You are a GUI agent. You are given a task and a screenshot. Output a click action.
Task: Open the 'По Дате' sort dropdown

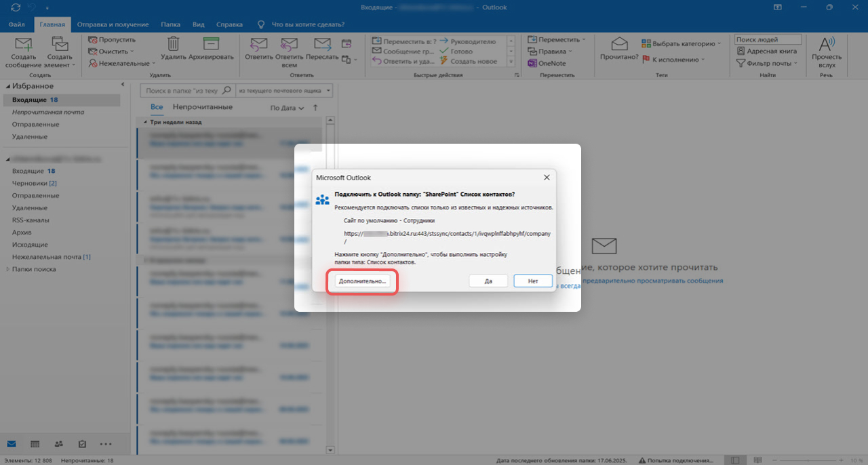(287, 108)
